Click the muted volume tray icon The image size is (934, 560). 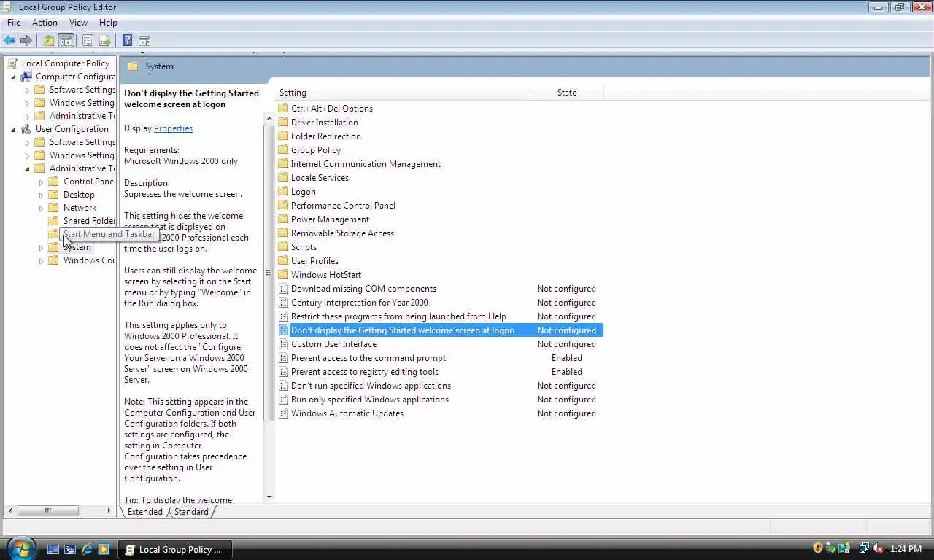click(877, 548)
